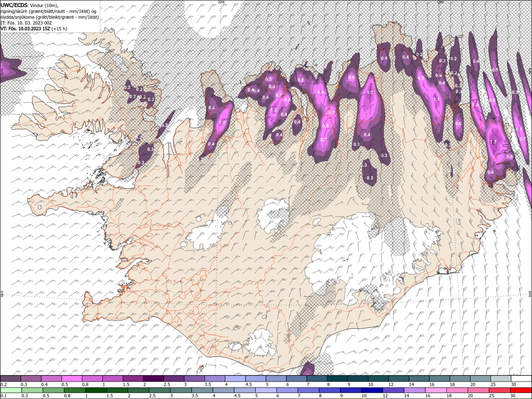Click the '0.2' label on the purple scale

point(3,384)
